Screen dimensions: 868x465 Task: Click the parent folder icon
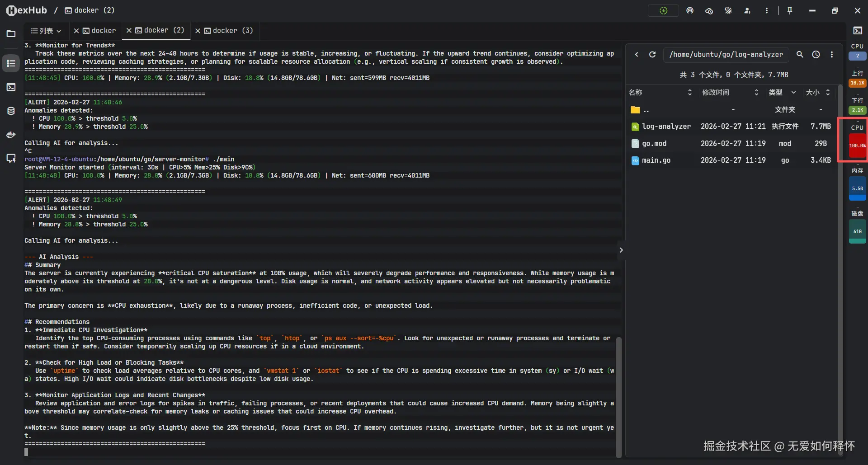point(635,110)
